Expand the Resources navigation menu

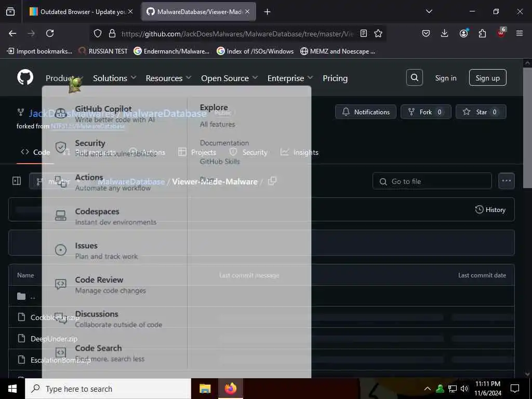click(x=169, y=78)
